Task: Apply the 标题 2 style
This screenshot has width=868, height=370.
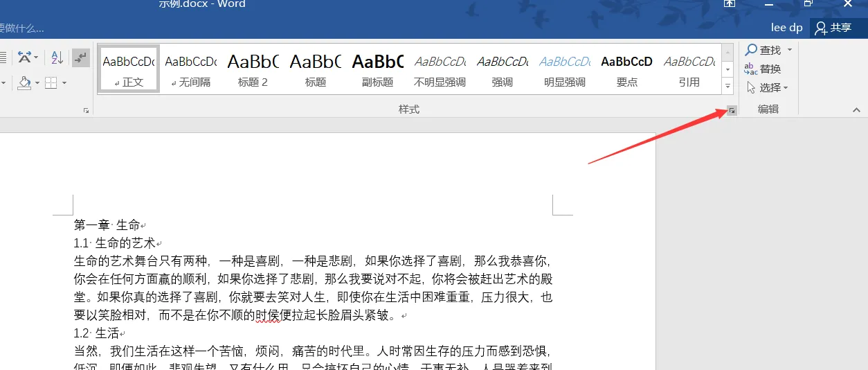Action: click(253, 69)
